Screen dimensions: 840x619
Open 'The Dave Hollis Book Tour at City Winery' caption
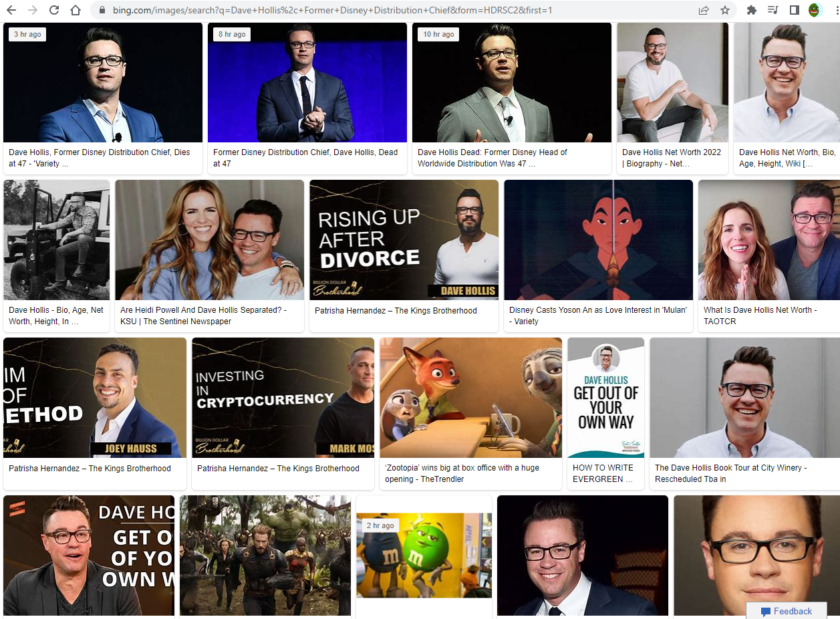click(x=731, y=473)
